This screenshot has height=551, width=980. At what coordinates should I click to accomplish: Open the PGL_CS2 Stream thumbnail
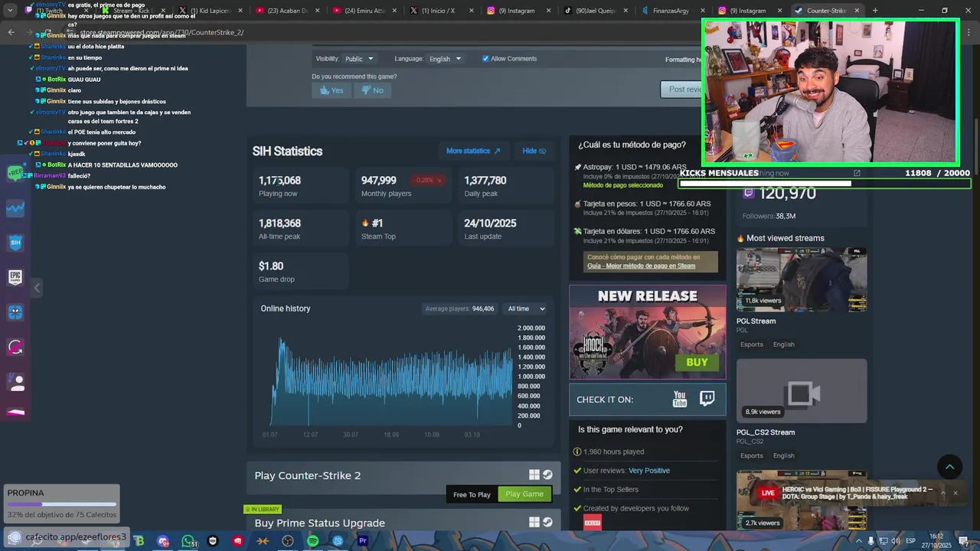(802, 391)
